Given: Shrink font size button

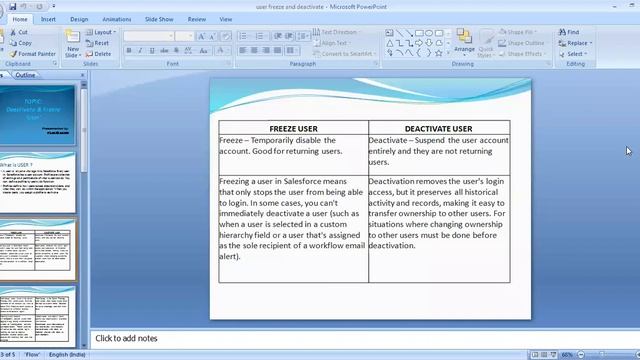Looking at the screenshot, I should pyautogui.click(x=212, y=36).
